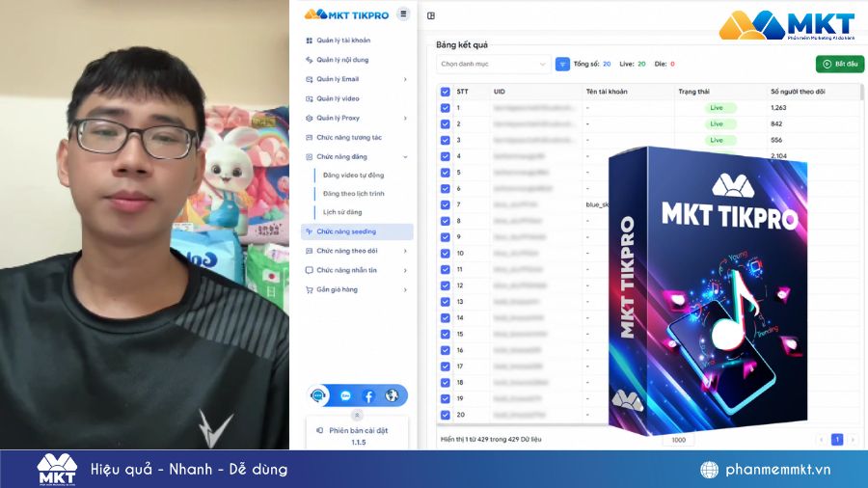Click the MKT TIKPRO logo in sidebar
This screenshot has width=868, height=488.
point(346,14)
